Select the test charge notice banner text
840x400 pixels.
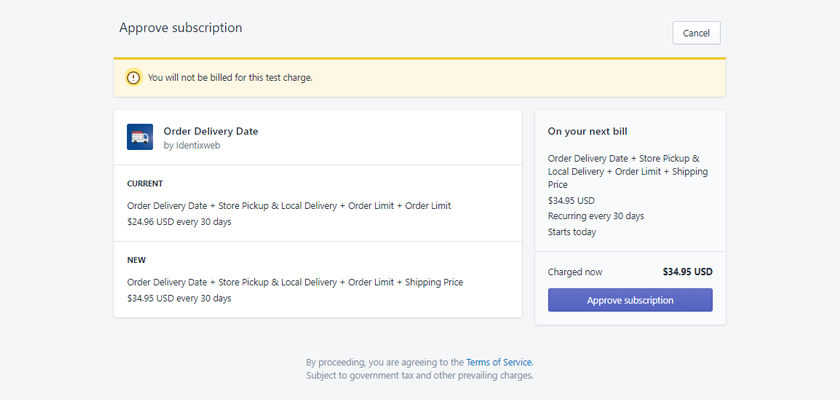[230, 78]
